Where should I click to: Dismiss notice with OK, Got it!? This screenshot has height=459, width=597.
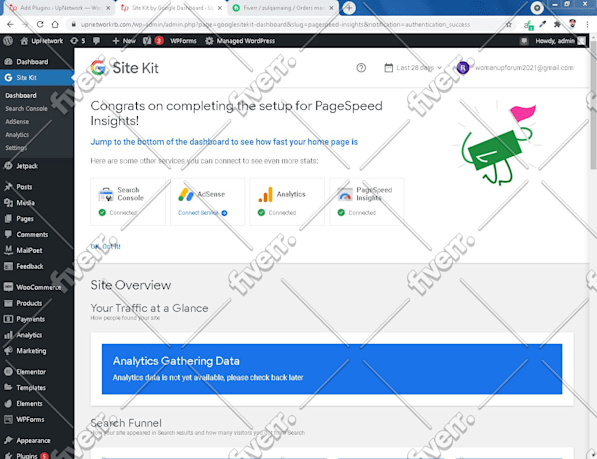point(105,246)
